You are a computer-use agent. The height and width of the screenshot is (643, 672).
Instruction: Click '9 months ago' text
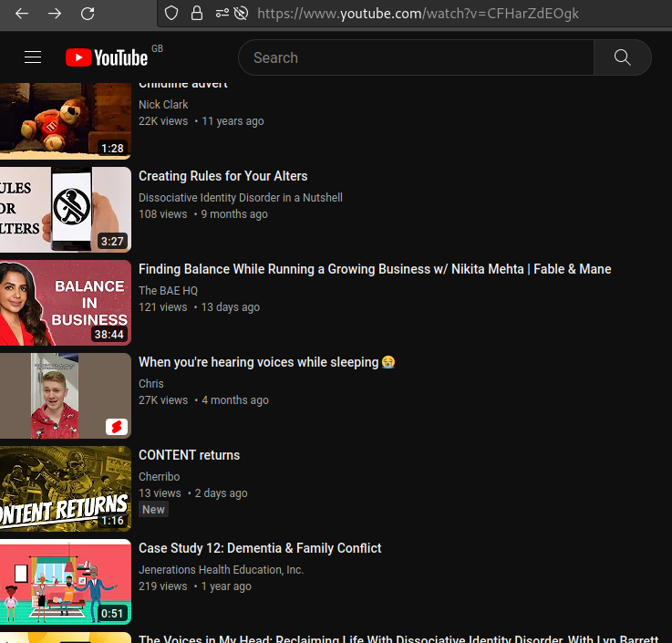[234, 214]
